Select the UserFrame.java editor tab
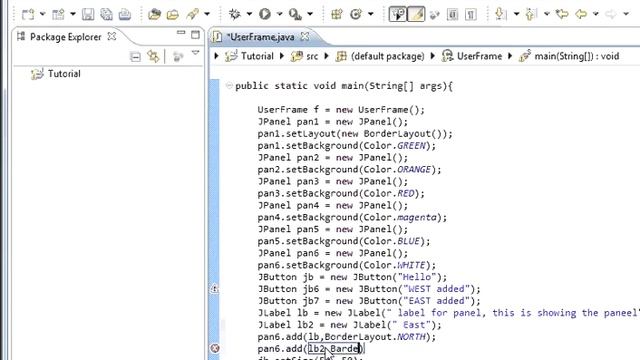This screenshot has width=640, height=360. click(x=260, y=37)
